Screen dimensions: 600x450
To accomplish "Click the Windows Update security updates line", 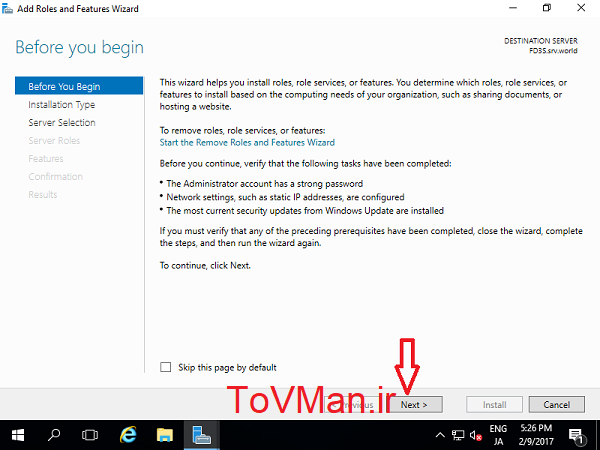I will click(305, 210).
